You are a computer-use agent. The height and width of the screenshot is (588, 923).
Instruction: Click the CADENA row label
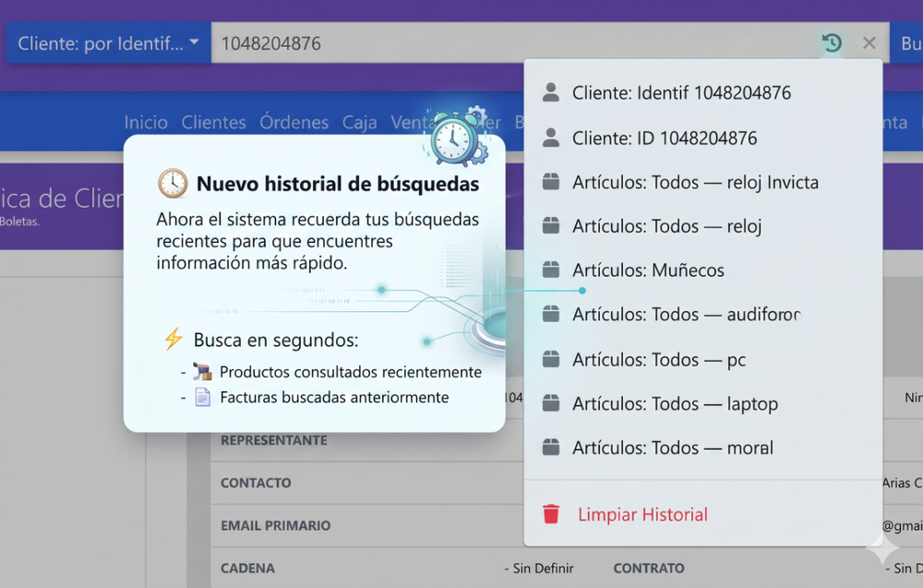tap(247, 568)
